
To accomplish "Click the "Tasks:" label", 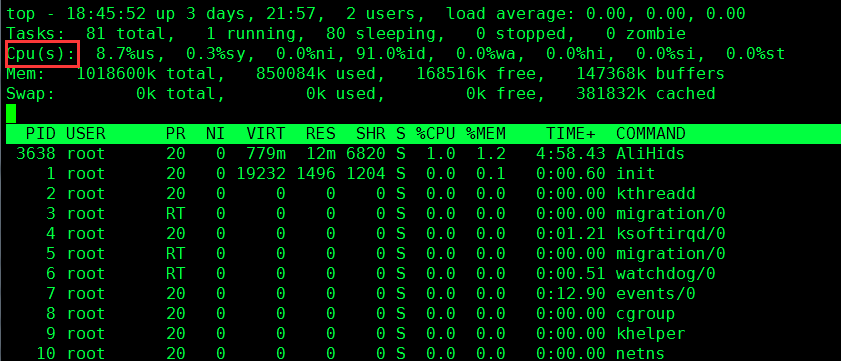I will coord(36,34).
